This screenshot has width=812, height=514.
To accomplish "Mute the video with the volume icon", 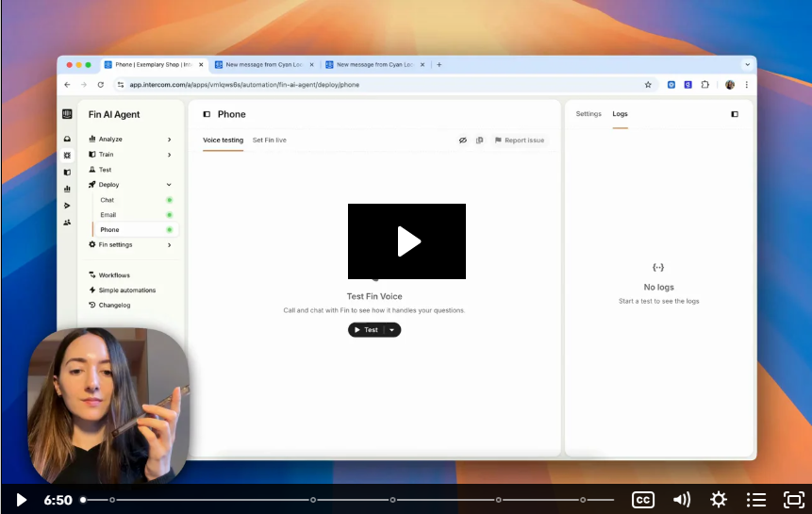I will [681, 500].
